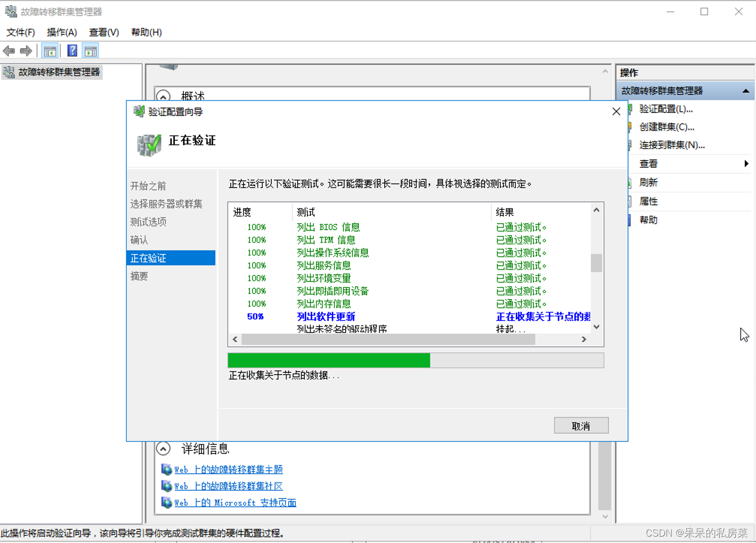Image resolution: width=756 pixels, height=543 pixels.
Task: Click globe icon beside Microsoft 支持页面 link
Action: point(166,503)
